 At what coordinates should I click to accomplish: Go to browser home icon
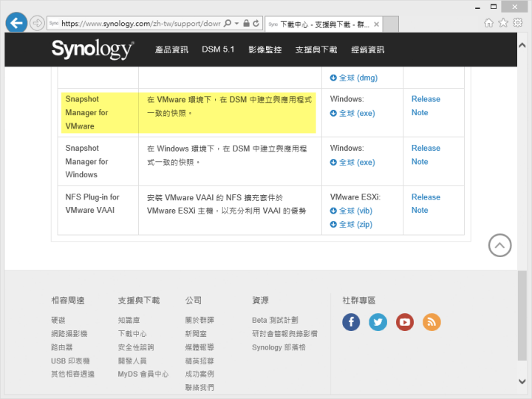[x=488, y=23]
